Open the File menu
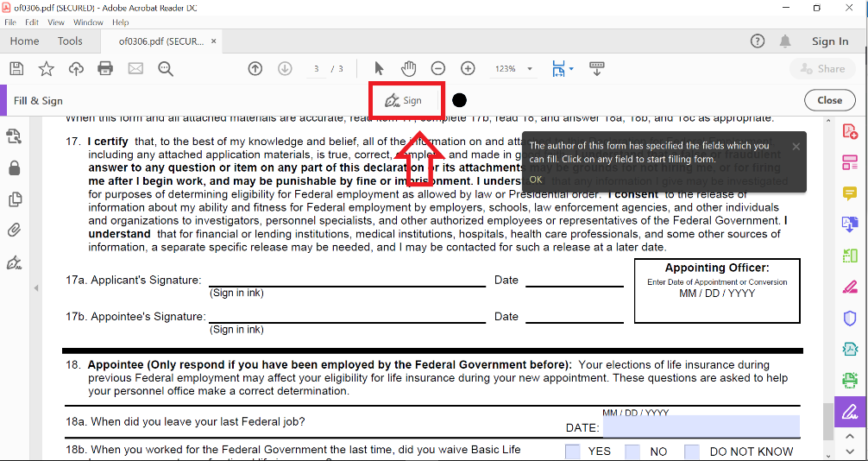The height and width of the screenshot is (461, 868). (10, 22)
